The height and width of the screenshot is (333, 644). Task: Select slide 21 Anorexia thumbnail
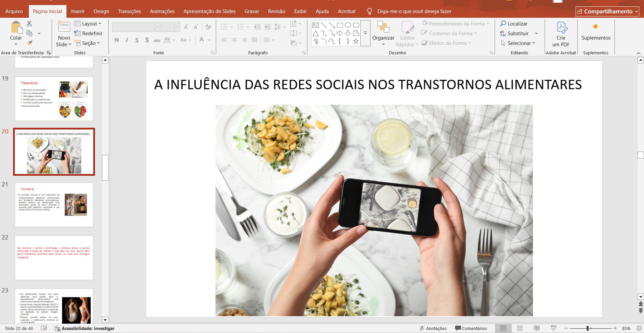(54, 205)
